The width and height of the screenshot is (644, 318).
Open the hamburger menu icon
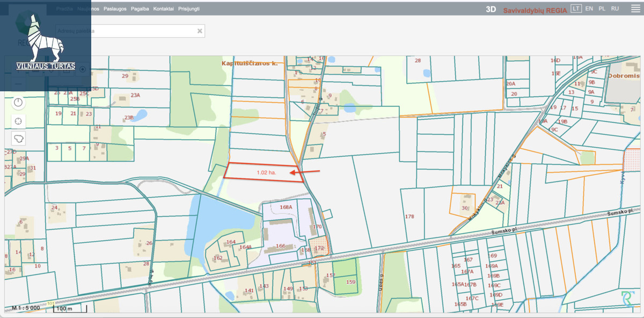point(635,9)
